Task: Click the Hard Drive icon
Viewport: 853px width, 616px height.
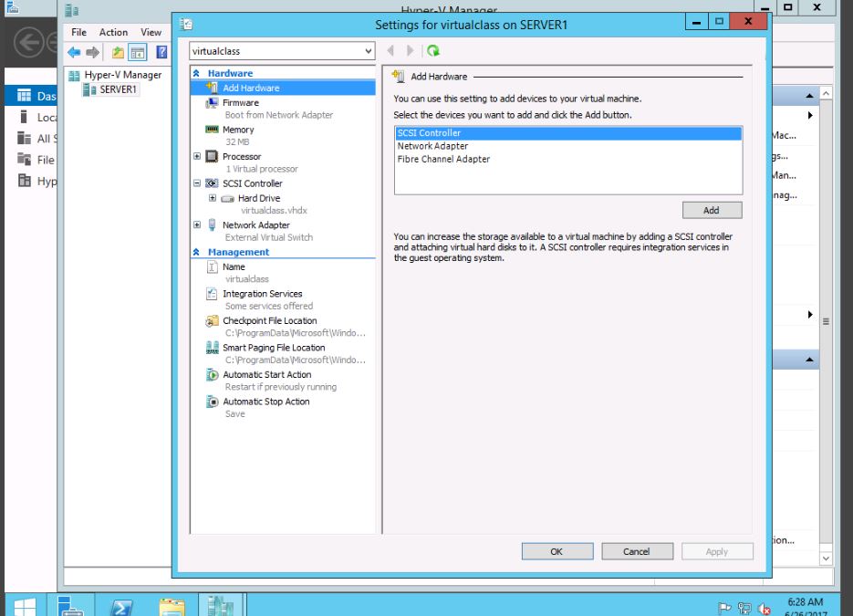Action: point(227,199)
